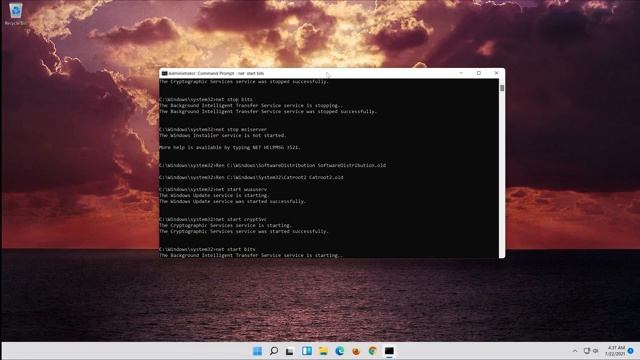Click 'Background Intelligent Transfer Service service is starting' line
This screenshot has width=640, height=360.
click(251, 256)
